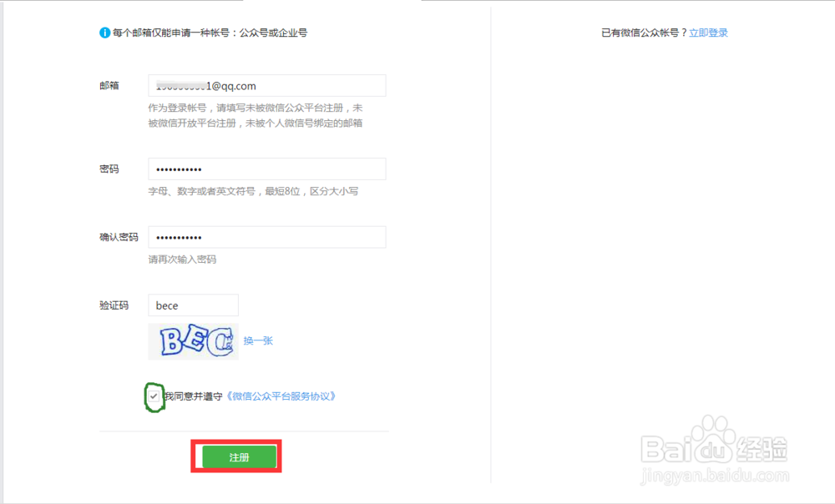Click the 每个邮箱仅能申请一种帐号 notice text
This screenshot has height=504, width=835.
210,33
